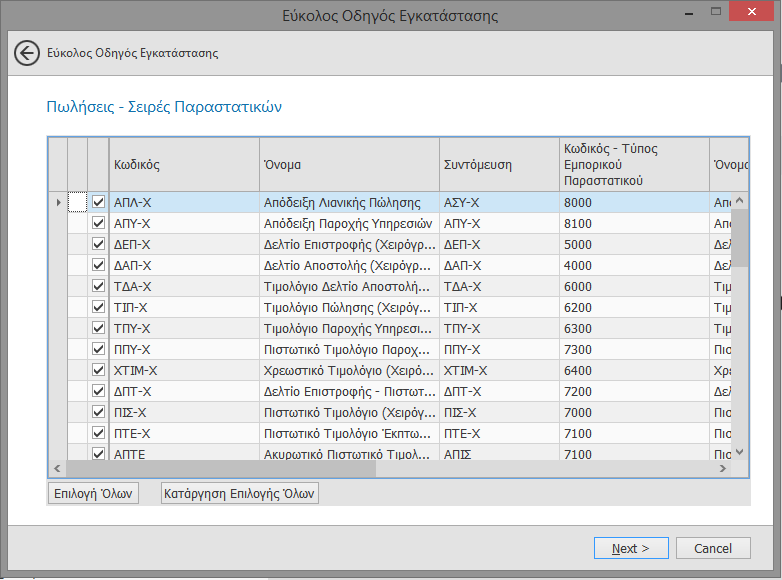This screenshot has height=580, width=782.
Task: Click the code value '4000'
Action: [x=634, y=265]
